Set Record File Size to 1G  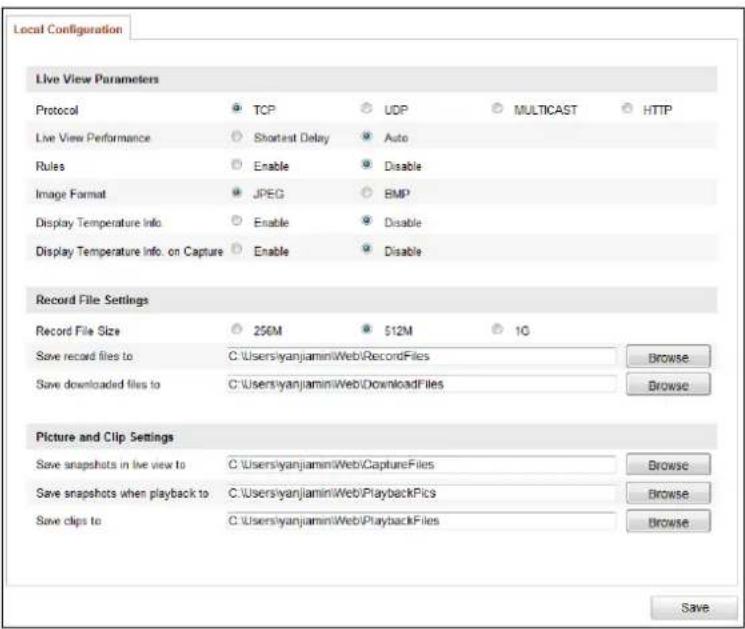point(497,329)
